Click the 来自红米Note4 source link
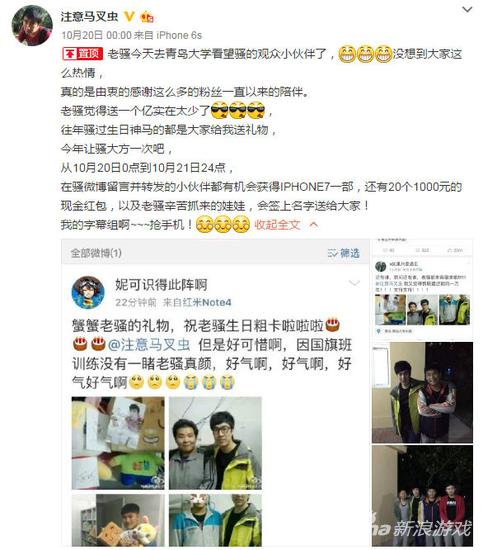The image size is (483, 550). coord(197,302)
